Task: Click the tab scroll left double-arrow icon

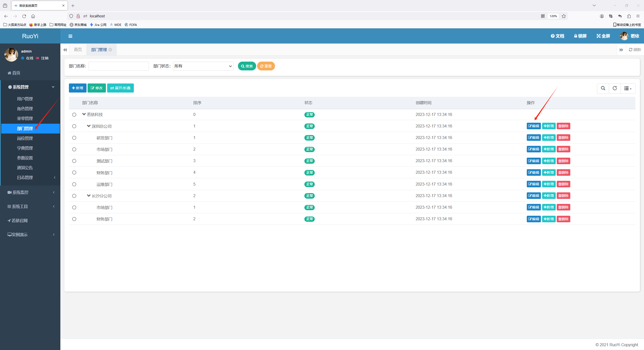Action: (x=65, y=50)
